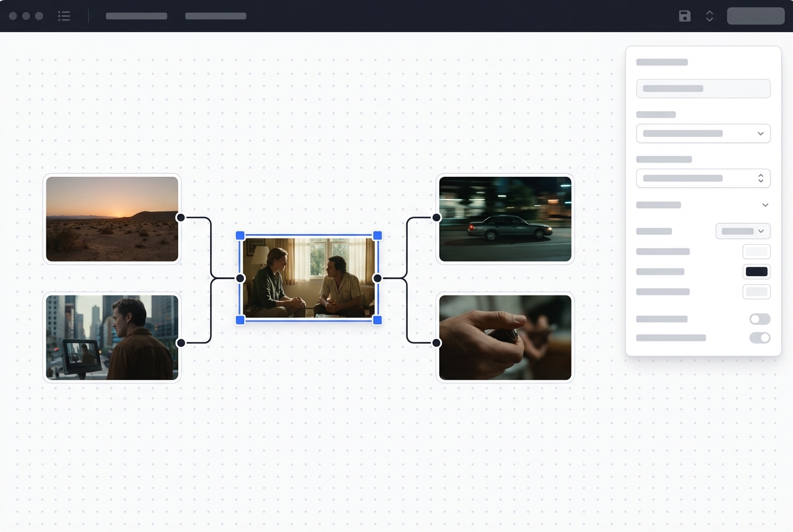Open the small dropdown in properties panel
793x532 pixels.
(743, 231)
